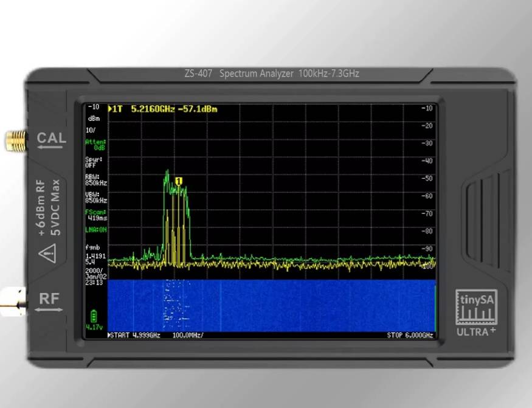Open the Atten: 0dB setting
This screenshot has height=408, width=532.
coord(95,145)
